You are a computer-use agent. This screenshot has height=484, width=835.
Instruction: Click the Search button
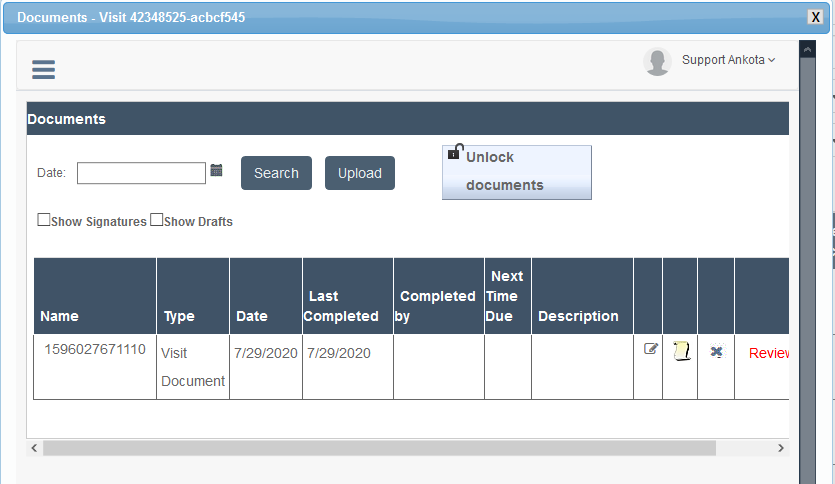click(276, 173)
